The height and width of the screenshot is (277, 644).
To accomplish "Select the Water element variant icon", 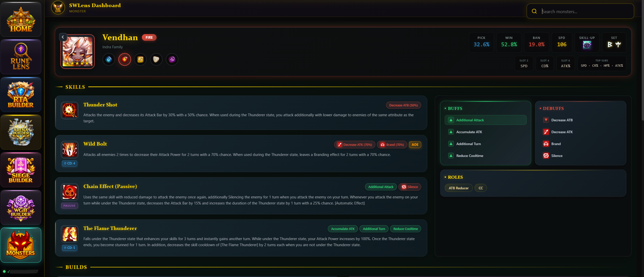I will (x=109, y=59).
